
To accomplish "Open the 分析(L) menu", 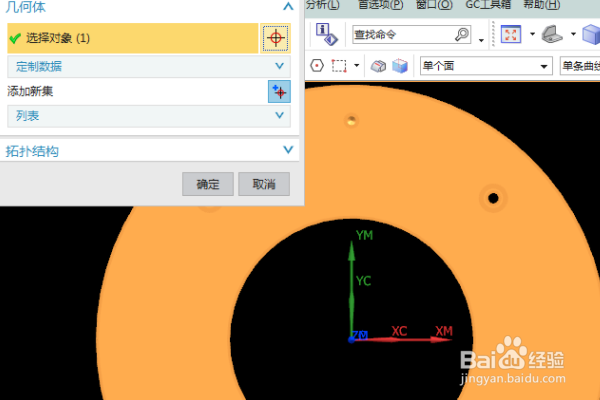I will point(323,5).
